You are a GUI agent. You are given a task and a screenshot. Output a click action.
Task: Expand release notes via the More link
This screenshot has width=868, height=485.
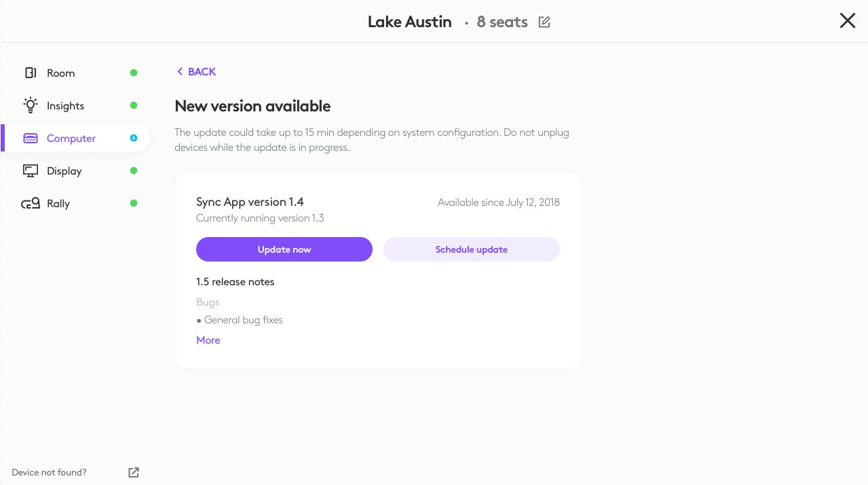click(x=208, y=340)
